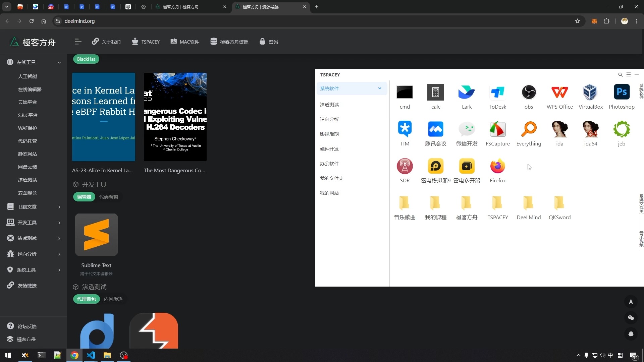
Task: Open the TIM messenger icon
Action: click(x=405, y=129)
